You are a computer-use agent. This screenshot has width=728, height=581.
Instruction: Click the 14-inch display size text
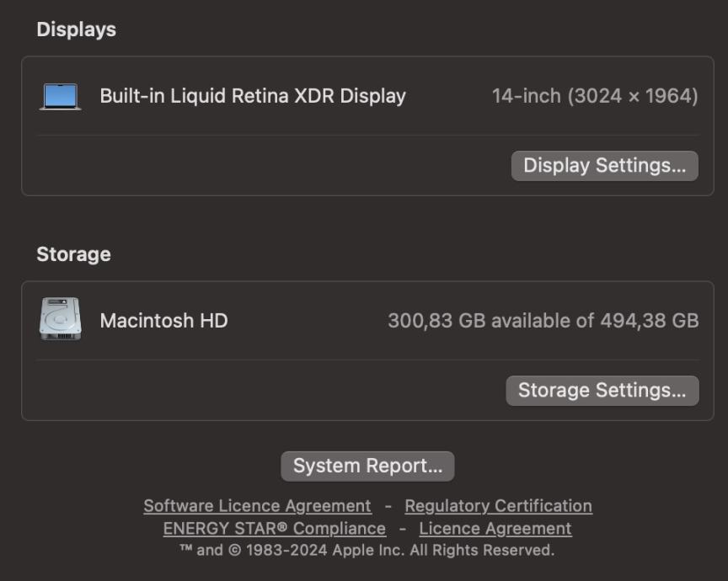tap(526, 96)
